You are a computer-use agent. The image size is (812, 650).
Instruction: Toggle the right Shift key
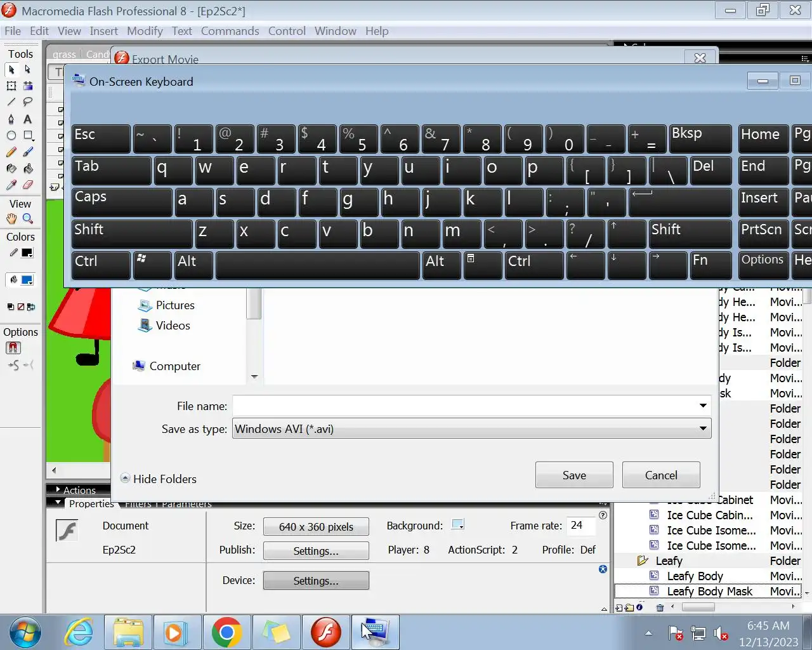(690, 234)
